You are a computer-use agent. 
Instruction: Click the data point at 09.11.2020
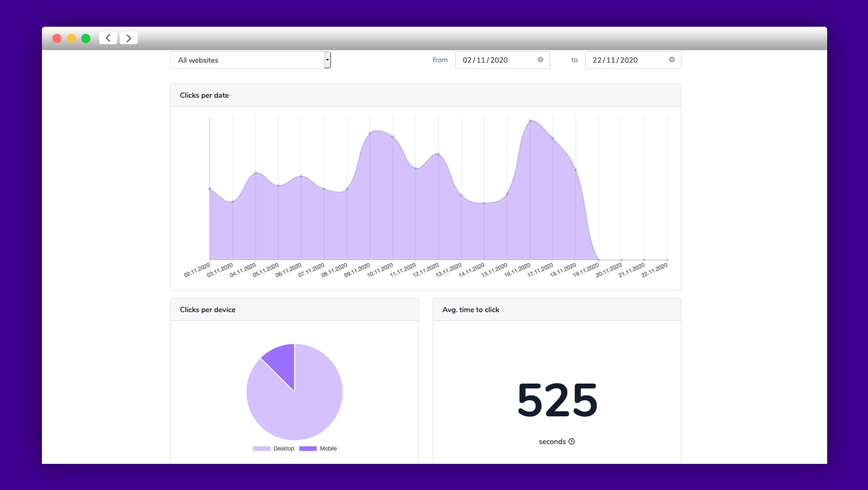370,133
